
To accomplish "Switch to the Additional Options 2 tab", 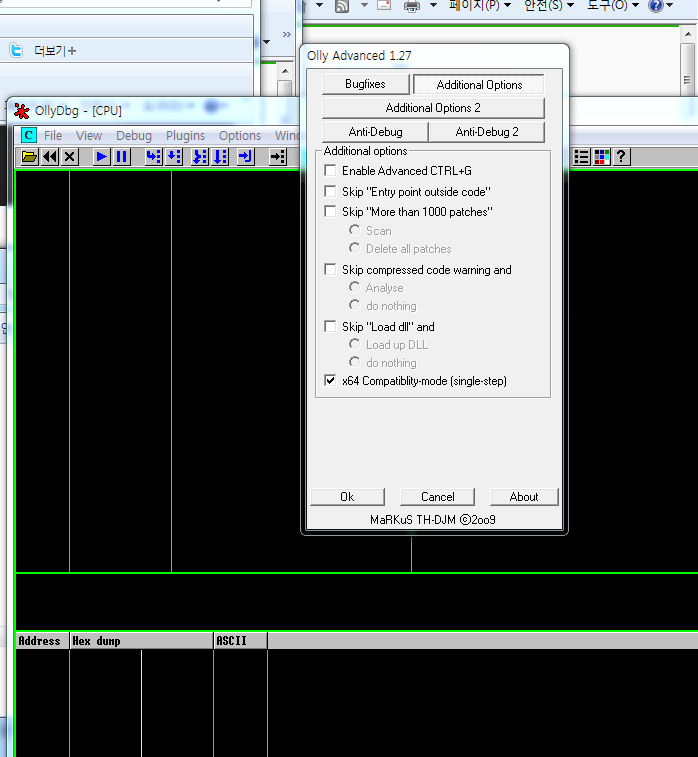I will click(433, 108).
